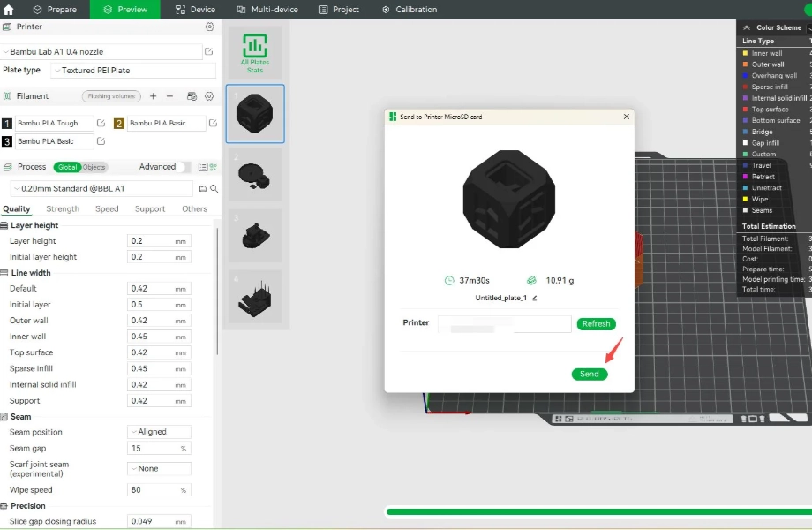Expand the 0.20mm Standard process preset list
The width and height of the screenshot is (812, 530).
pyautogui.click(x=101, y=189)
